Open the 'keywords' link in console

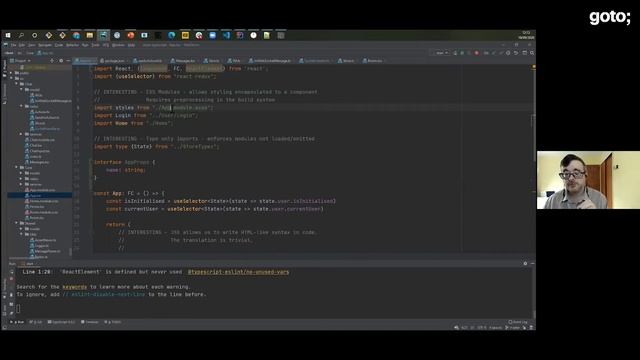tap(75, 287)
